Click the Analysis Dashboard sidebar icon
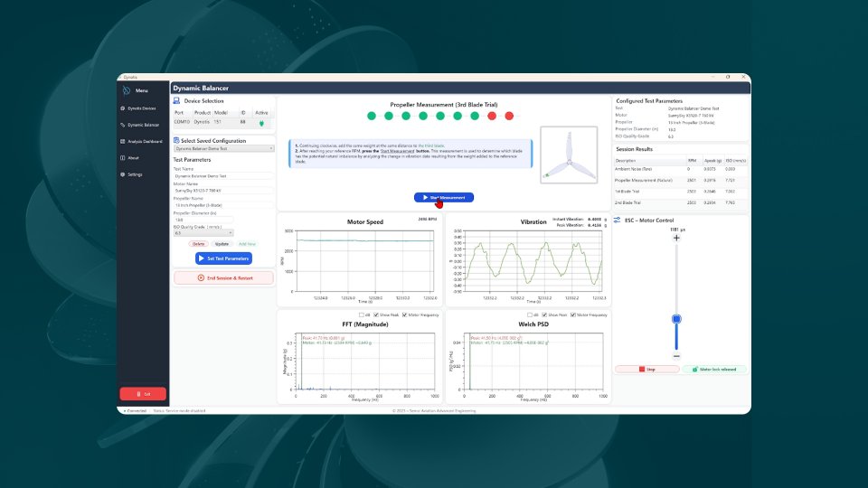 coord(123,142)
